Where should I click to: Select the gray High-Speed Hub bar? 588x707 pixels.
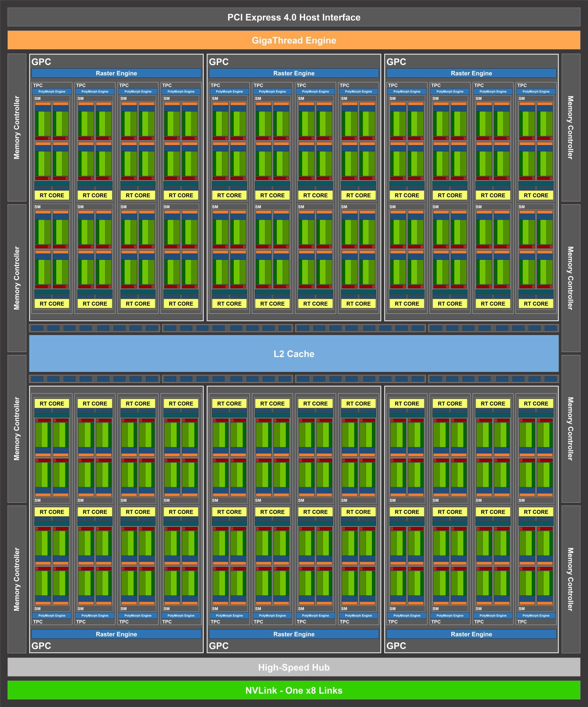point(294,667)
